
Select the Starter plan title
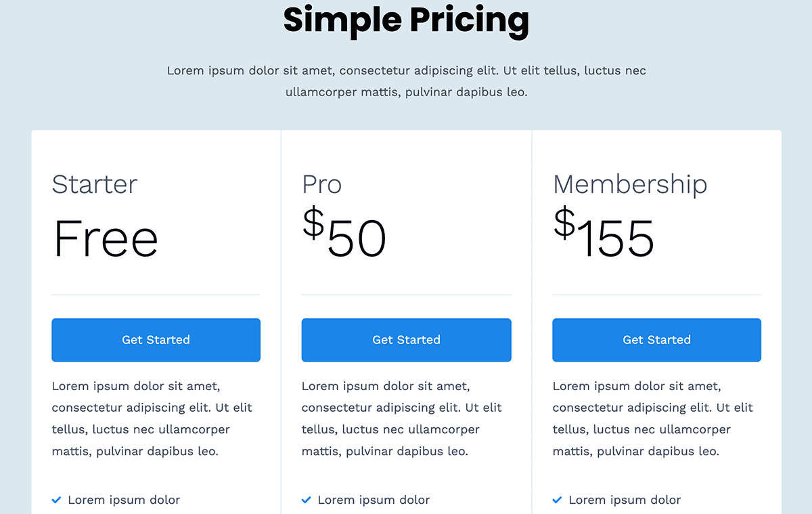point(95,184)
